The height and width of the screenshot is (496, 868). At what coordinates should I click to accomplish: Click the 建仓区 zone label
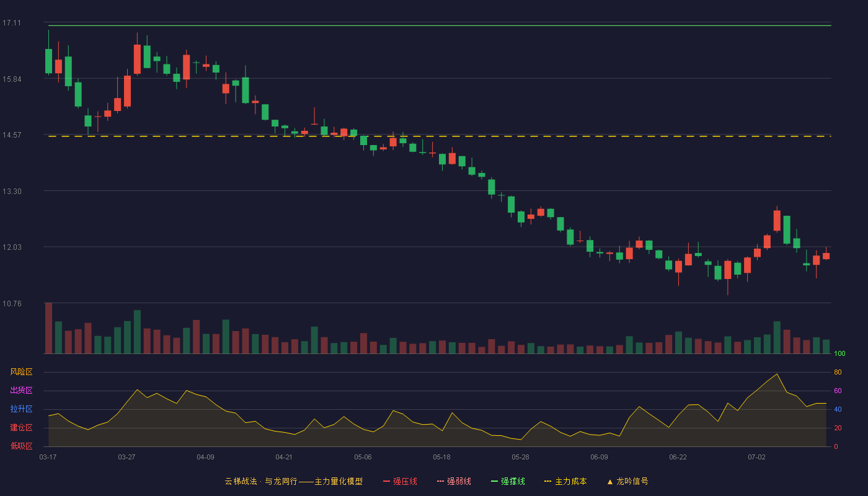[x=21, y=428]
